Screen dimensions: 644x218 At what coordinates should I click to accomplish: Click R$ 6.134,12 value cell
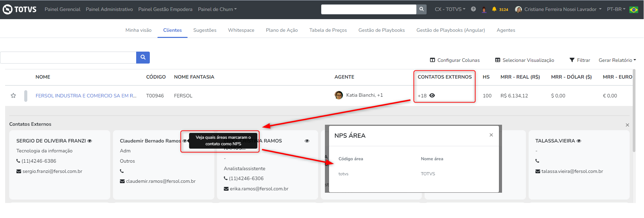(514, 96)
